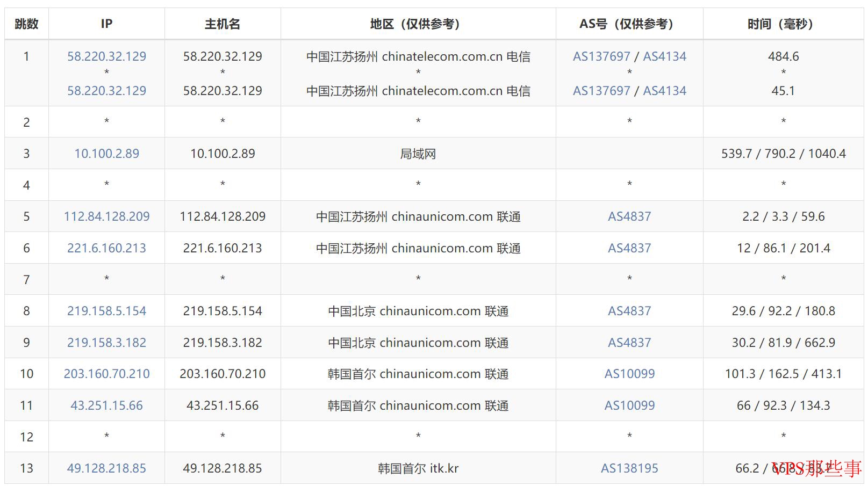868x486 pixels.
Task: Select time value 30.2 / 81.9 / 662.9
Action: [x=783, y=343]
